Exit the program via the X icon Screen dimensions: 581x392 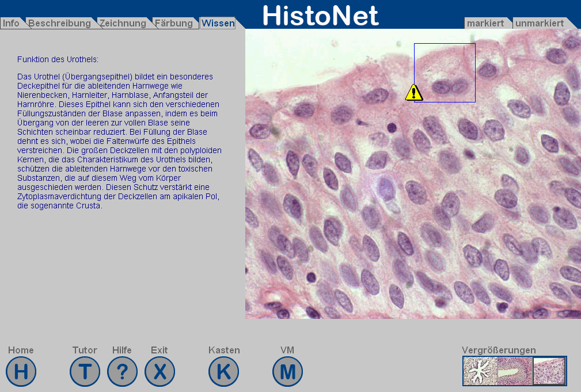point(160,371)
